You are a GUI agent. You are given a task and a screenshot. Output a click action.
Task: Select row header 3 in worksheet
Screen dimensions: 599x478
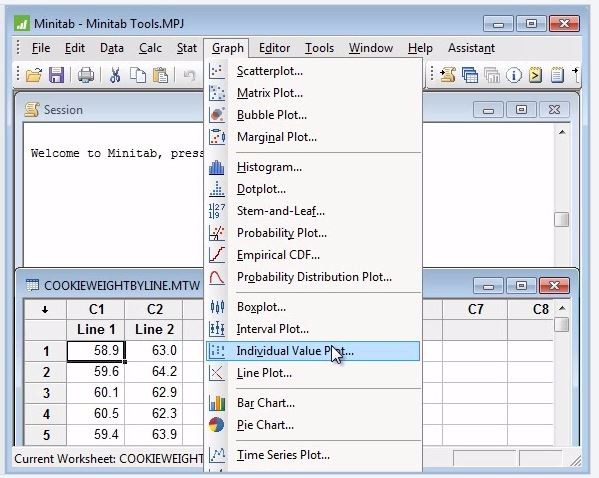point(46,393)
